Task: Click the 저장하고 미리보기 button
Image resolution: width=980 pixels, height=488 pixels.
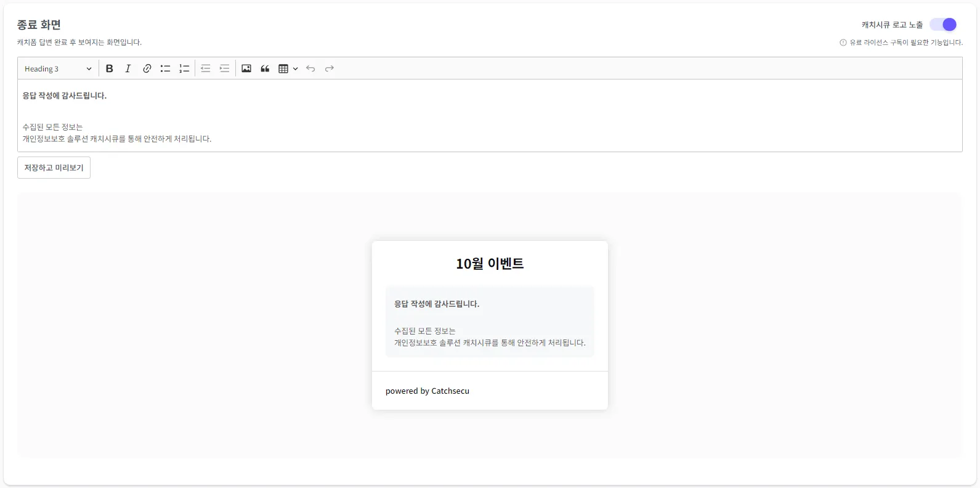Action: tap(54, 168)
